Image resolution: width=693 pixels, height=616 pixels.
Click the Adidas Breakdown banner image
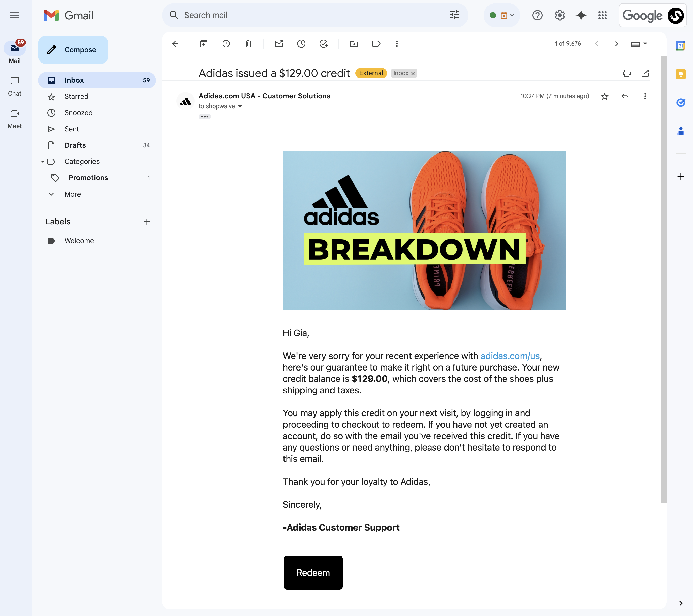pos(424,230)
